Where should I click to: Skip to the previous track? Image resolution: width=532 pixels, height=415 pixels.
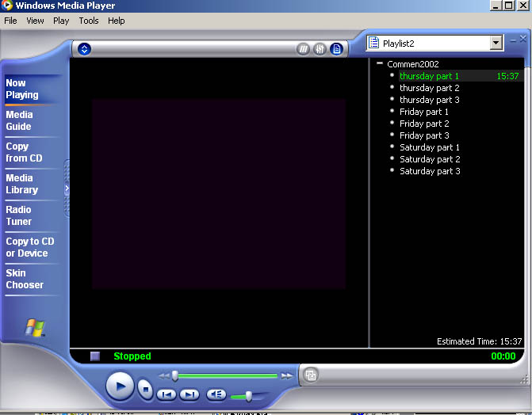[x=166, y=394]
